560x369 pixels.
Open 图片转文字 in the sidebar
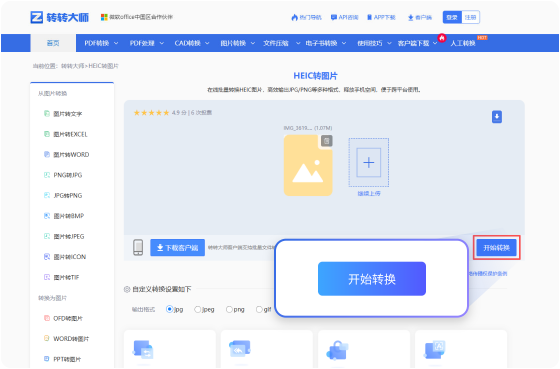[x=63, y=114]
